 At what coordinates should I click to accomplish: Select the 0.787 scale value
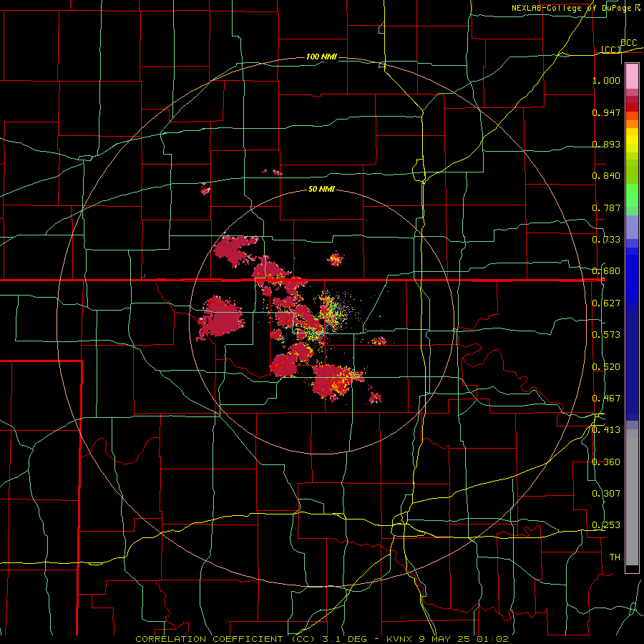(606, 208)
